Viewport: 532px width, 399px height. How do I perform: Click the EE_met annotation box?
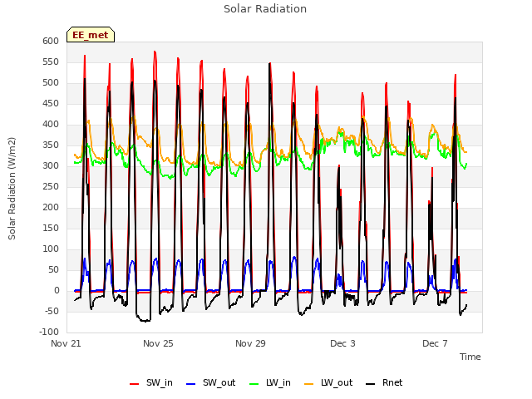pyautogui.click(x=91, y=35)
